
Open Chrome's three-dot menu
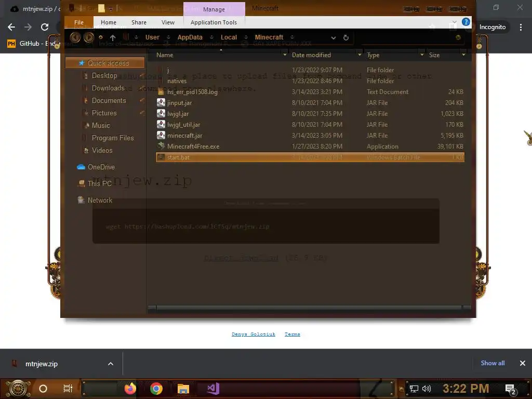pyautogui.click(x=521, y=27)
